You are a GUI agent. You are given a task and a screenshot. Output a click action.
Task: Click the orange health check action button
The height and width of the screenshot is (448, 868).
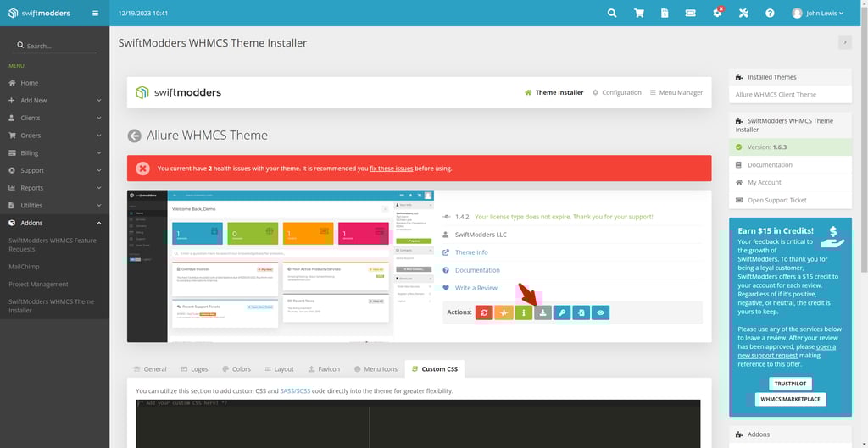(x=504, y=312)
